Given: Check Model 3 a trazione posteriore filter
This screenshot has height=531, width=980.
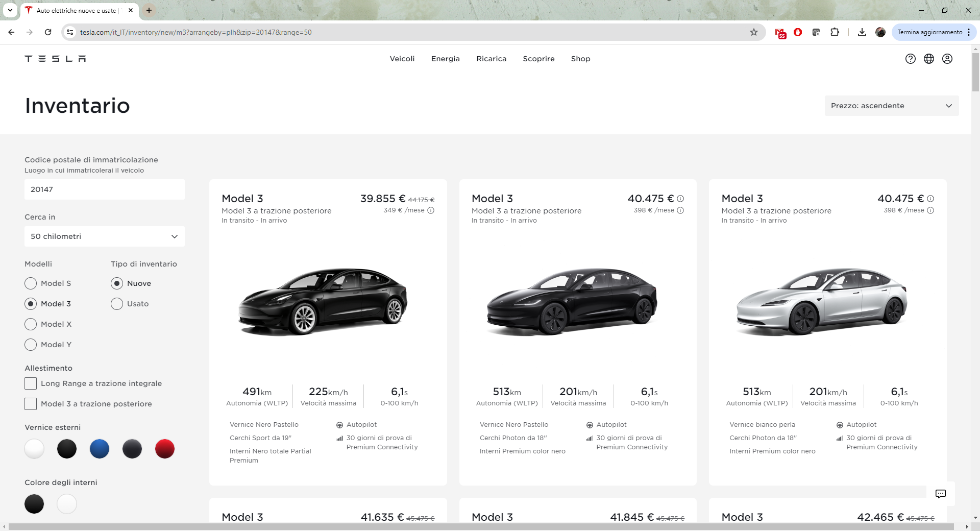Looking at the screenshot, I should 31,404.
